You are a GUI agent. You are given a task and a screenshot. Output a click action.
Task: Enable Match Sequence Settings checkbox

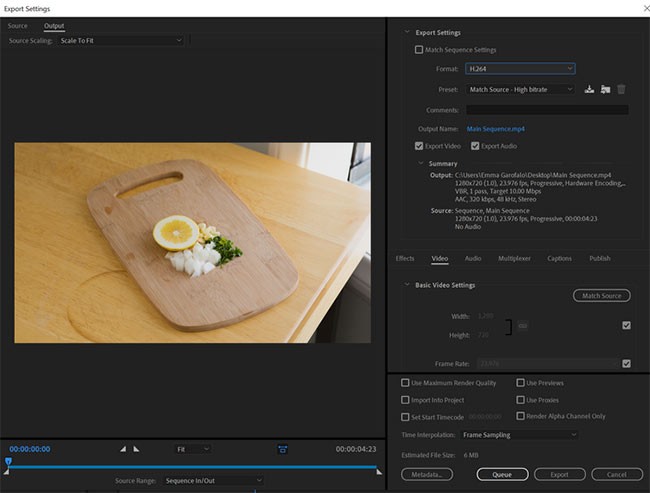[419, 49]
